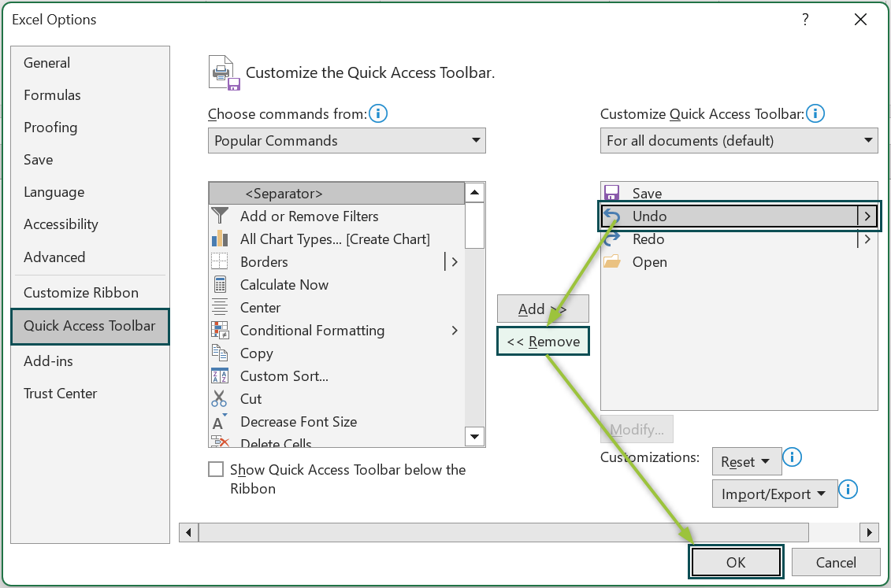Click info icon next to Import/Export button
Image resolution: width=891 pixels, height=588 pixels.
847,489
